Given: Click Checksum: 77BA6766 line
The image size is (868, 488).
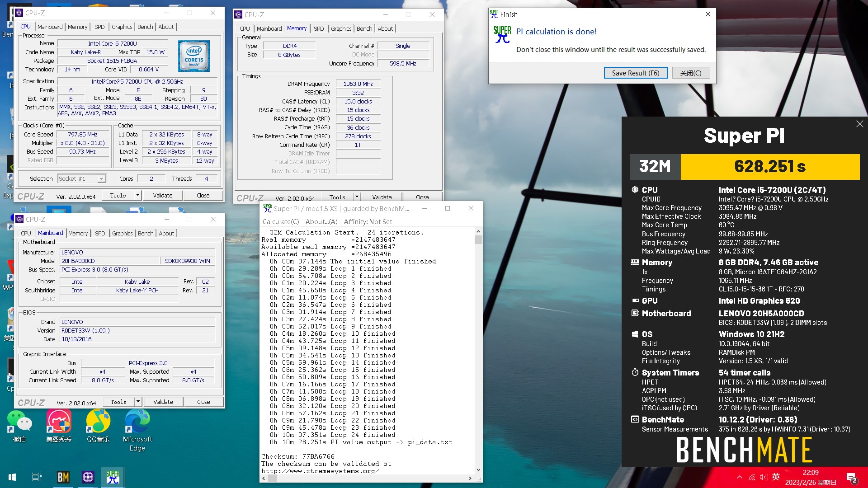Looking at the screenshot, I should click(298, 456).
